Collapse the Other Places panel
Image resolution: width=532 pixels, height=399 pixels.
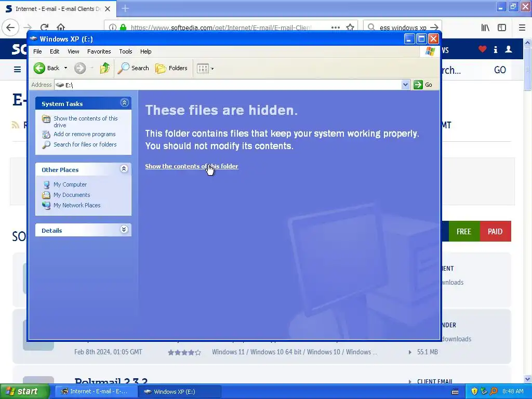[124, 169]
